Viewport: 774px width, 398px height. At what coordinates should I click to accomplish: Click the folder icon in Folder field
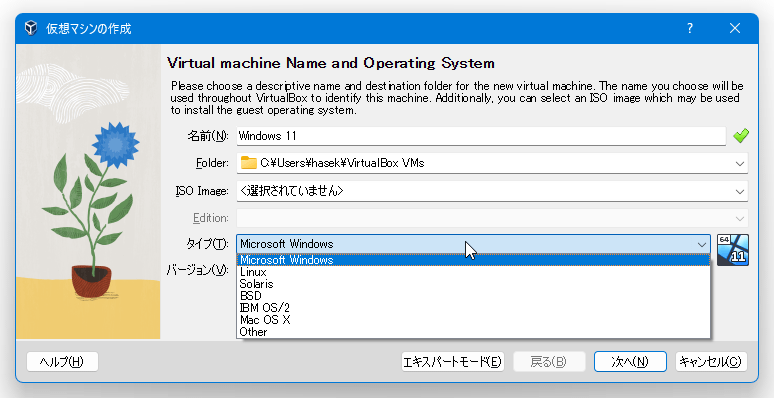(x=249, y=163)
